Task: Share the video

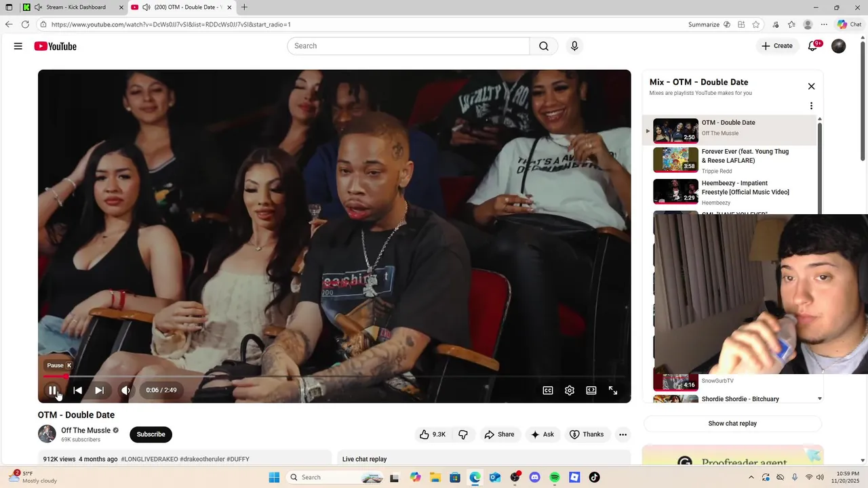Action: pyautogui.click(x=499, y=434)
